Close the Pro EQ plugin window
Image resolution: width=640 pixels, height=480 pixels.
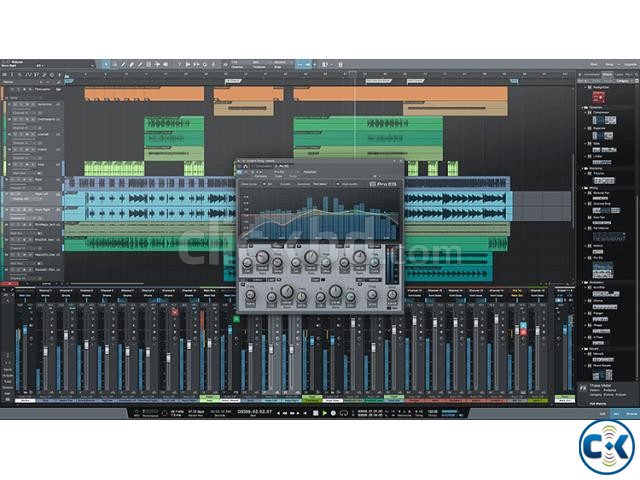coord(400,162)
